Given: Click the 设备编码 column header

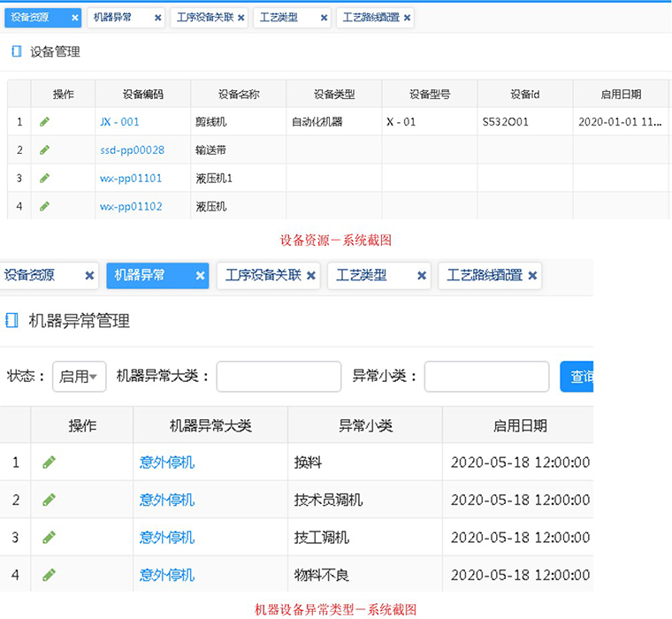Looking at the screenshot, I should click(x=143, y=94).
